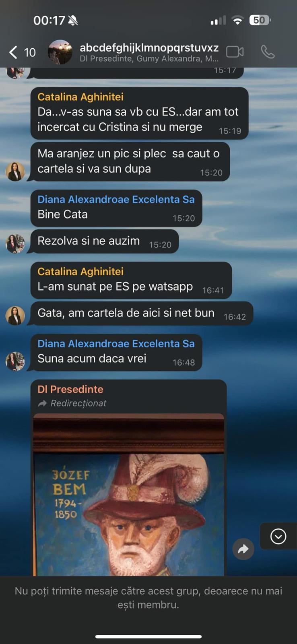Select message 'Rezolva si ne auzim'

click(105, 241)
